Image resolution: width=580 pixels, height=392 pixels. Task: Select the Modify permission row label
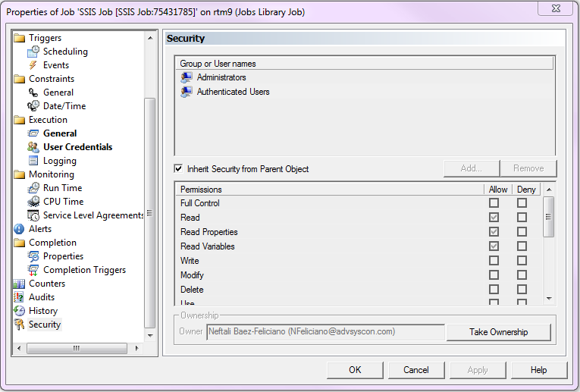click(x=192, y=275)
